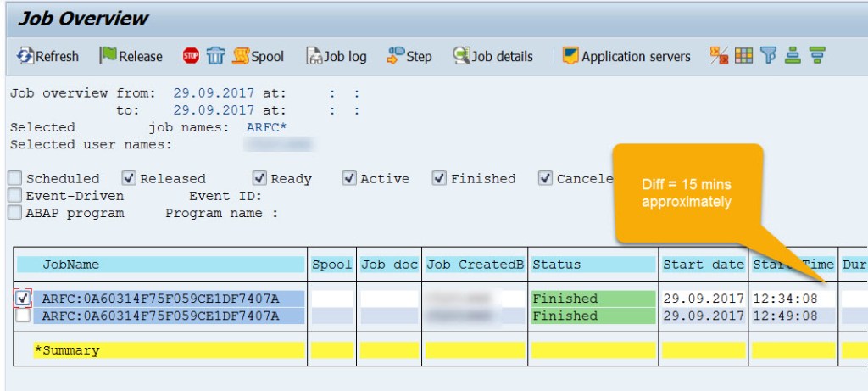Click start date in the 12:34:08 row

tap(704, 299)
